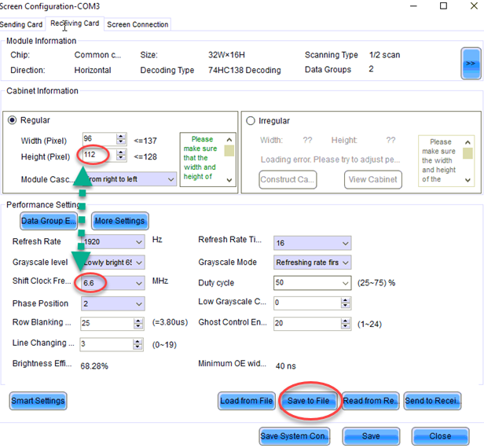This screenshot has height=448, width=484.
Task: Select the Regular cabinet radio button
Action: (12, 120)
